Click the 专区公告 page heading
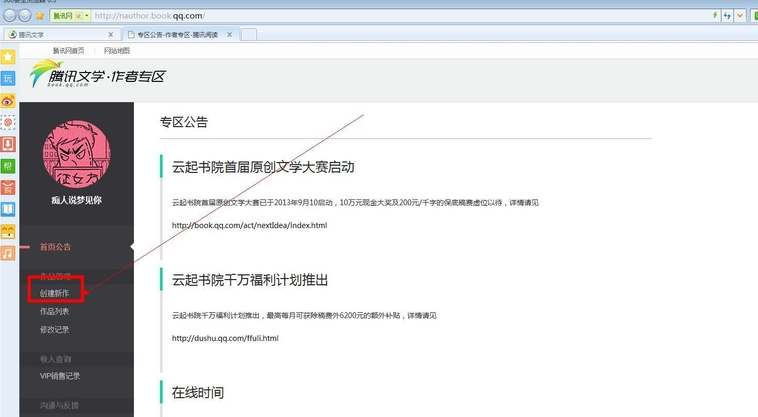758x417 pixels. 184,122
